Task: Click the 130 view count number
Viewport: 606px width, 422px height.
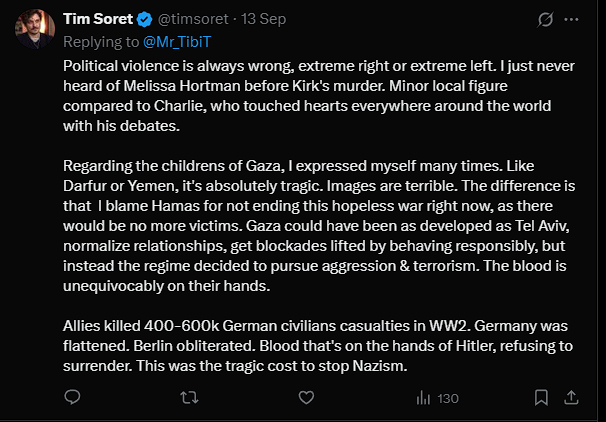Action: (x=447, y=397)
